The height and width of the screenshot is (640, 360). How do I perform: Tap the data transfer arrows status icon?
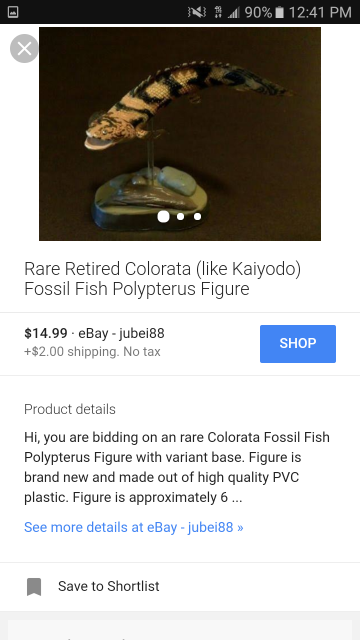point(218,12)
